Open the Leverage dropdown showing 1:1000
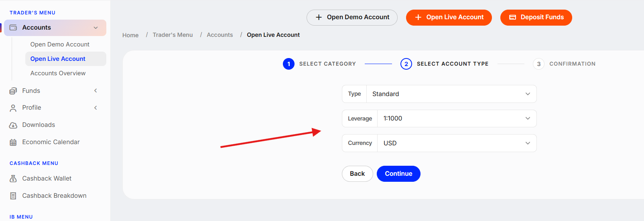The width and height of the screenshot is (644, 221). click(x=457, y=119)
